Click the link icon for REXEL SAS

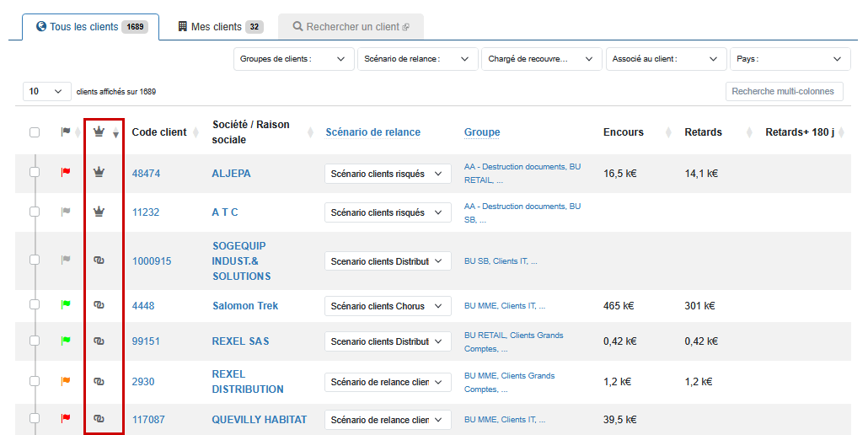point(99,341)
